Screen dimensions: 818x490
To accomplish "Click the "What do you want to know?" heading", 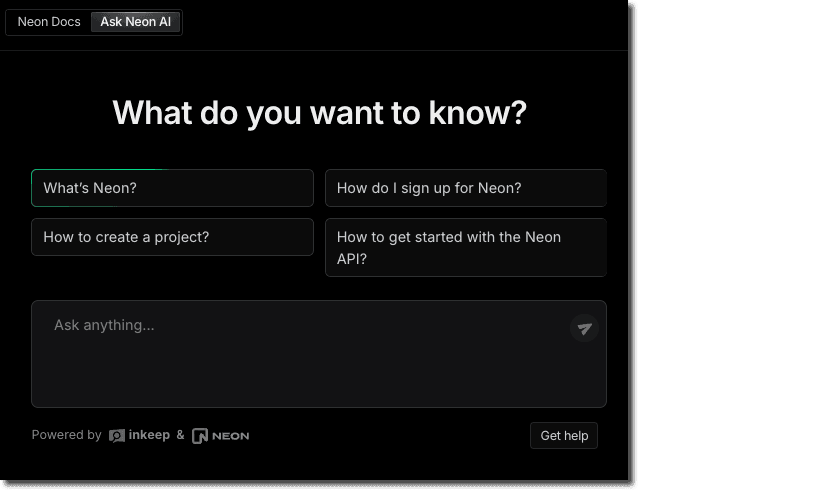I will coord(319,113).
